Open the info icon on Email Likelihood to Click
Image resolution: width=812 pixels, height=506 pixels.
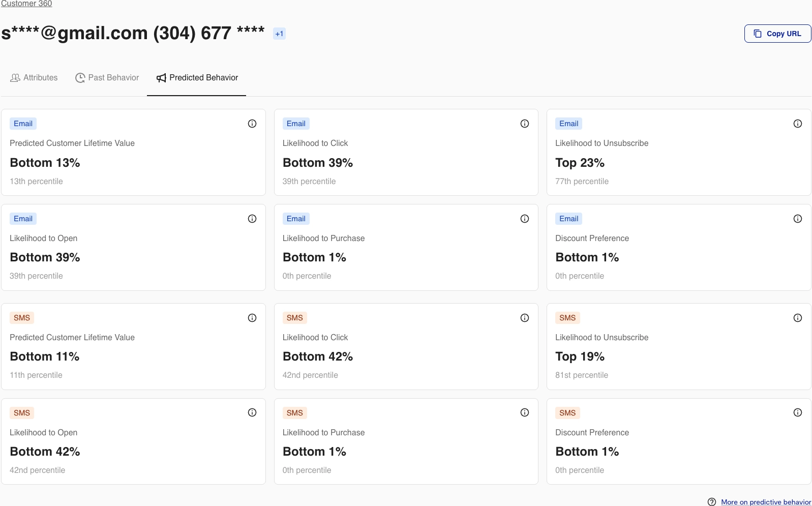coord(525,124)
